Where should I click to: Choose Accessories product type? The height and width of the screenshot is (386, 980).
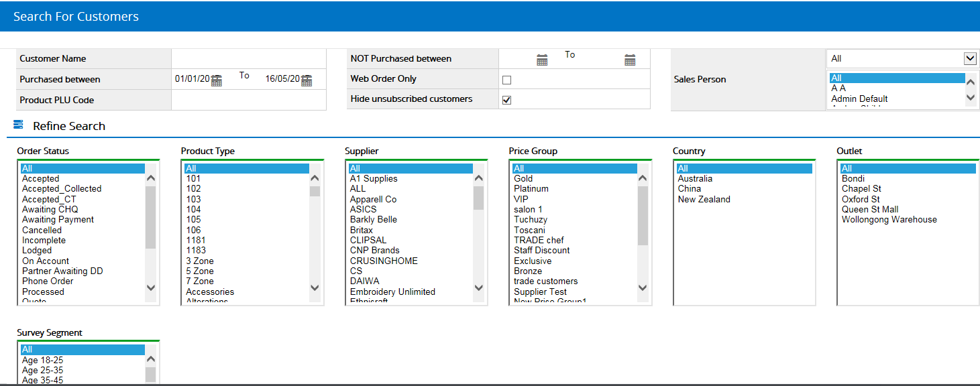(246, 292)
